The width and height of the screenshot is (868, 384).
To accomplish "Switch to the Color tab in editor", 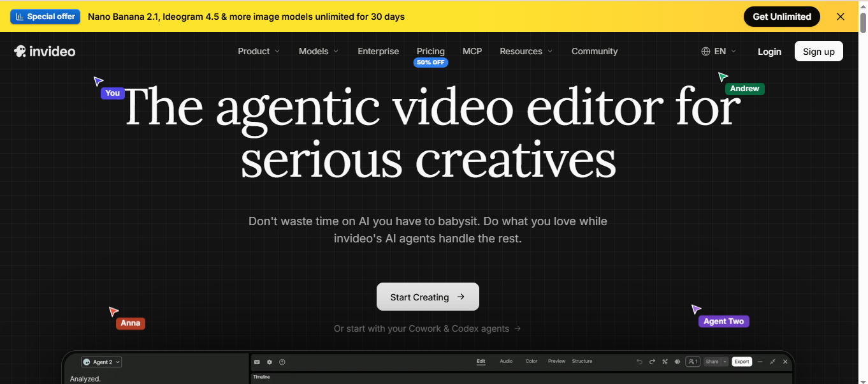I will [x=532, y=361].
